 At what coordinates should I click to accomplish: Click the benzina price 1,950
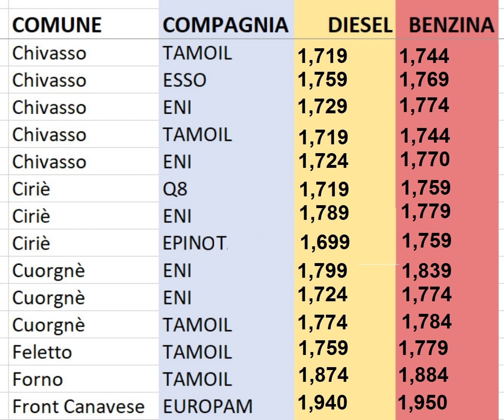click(423, 403)
